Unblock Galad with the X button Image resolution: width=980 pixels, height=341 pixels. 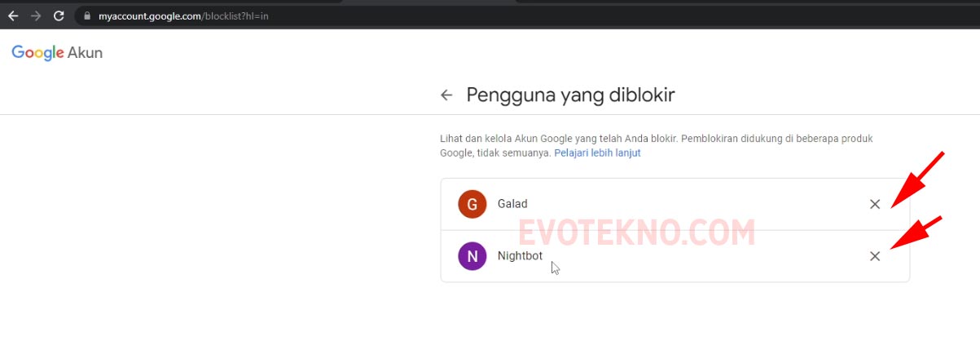tap(875, 204)
